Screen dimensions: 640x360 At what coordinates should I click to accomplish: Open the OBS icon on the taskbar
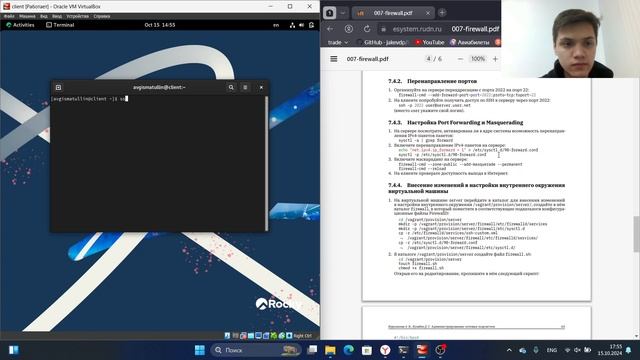440,350
